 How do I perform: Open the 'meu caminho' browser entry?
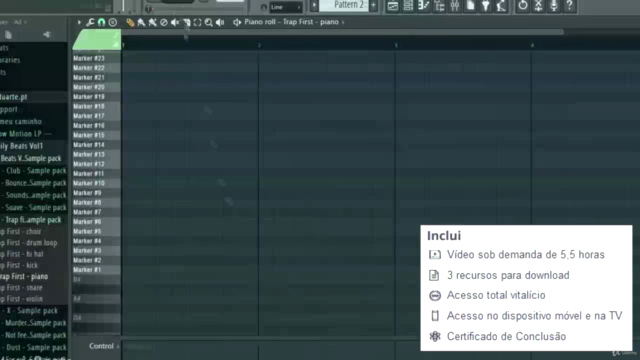(21, 122)
